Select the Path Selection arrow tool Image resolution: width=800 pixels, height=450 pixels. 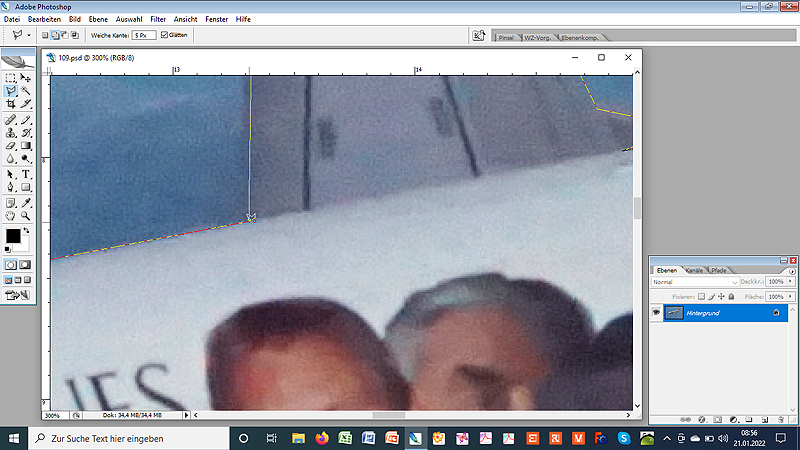[x=10, y=174]
